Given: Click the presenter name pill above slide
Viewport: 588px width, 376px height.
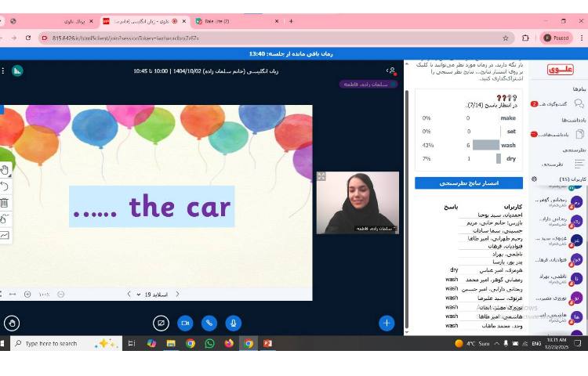Looking at the screenshot, I should click(368, 85).
